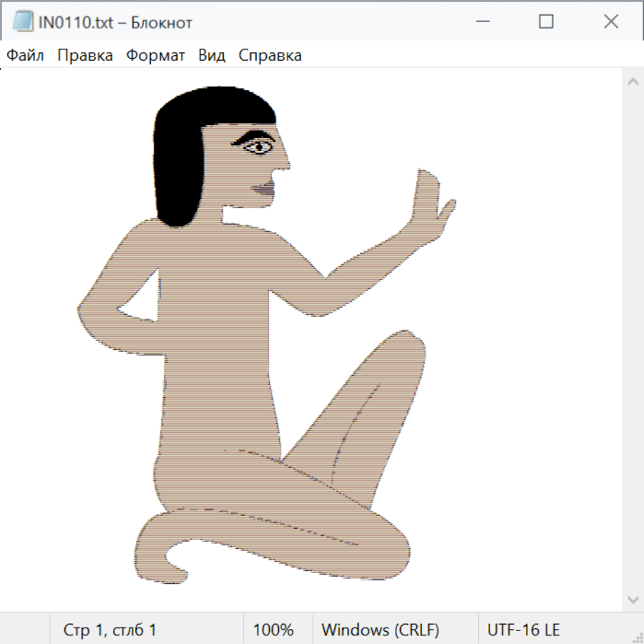Screen dimensions: 644x644
Task: Click the resize grip at the window corner
Action: [638, 638]
